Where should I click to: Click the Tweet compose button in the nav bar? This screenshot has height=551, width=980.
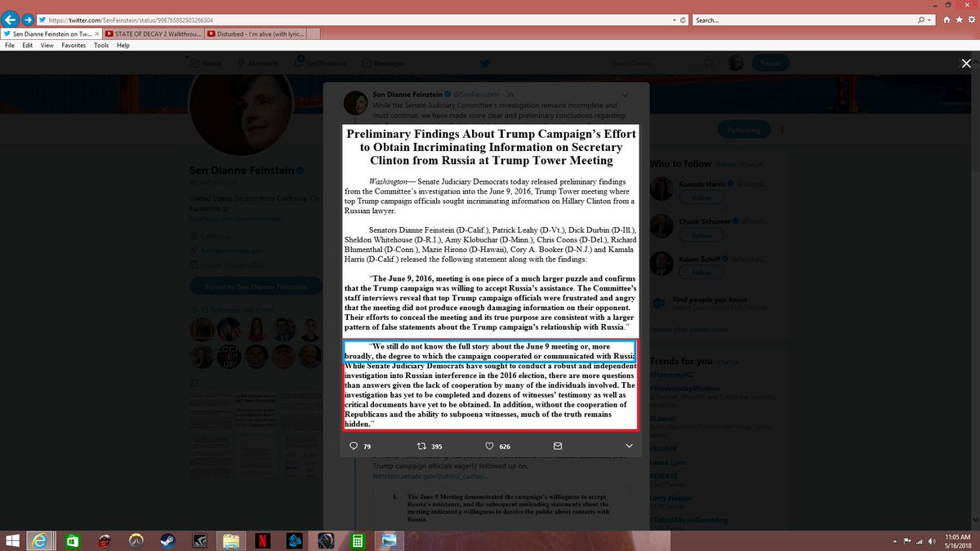pos(770,63)
